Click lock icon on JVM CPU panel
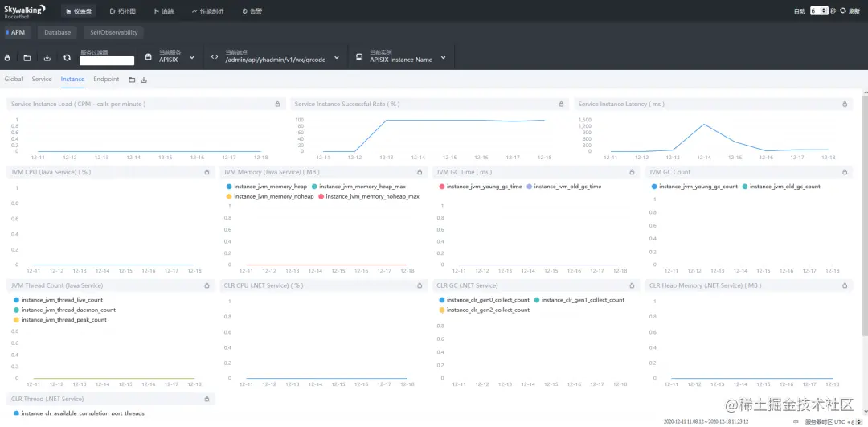 [207, 172]
